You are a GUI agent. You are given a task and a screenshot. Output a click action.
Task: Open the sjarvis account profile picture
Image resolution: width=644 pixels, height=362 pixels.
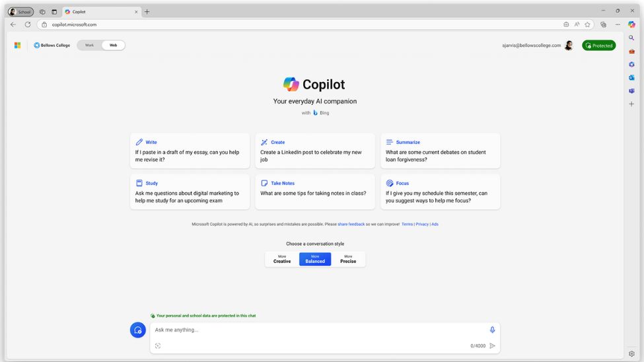[569, 45]
